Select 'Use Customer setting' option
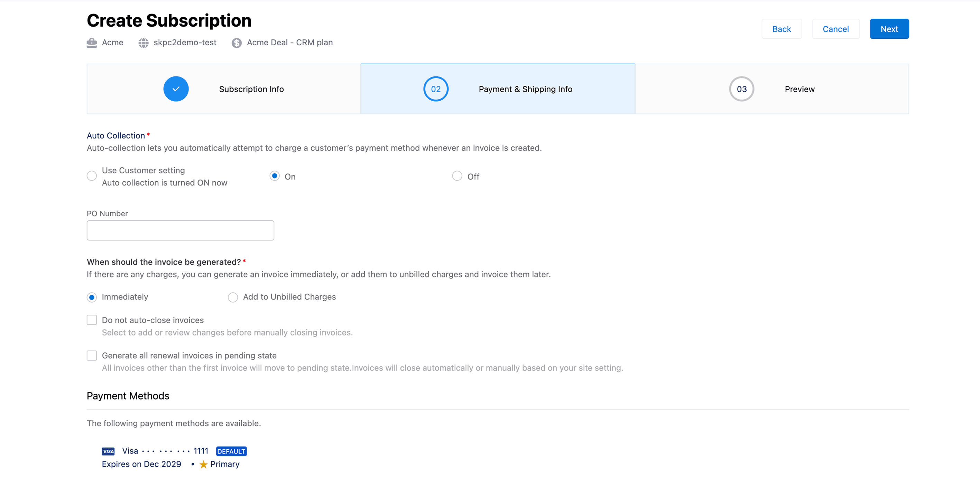 91,176
